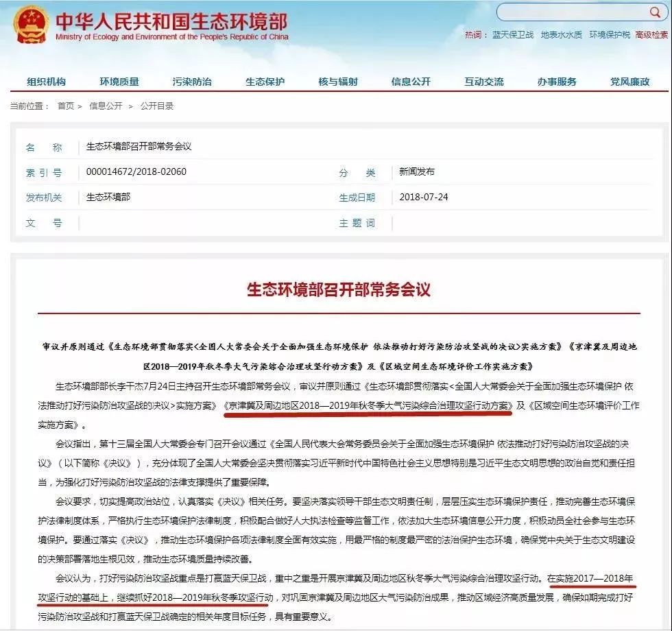
Task: Click red article heading 生态环境部召开部常务会议
Action: [339, 289]
